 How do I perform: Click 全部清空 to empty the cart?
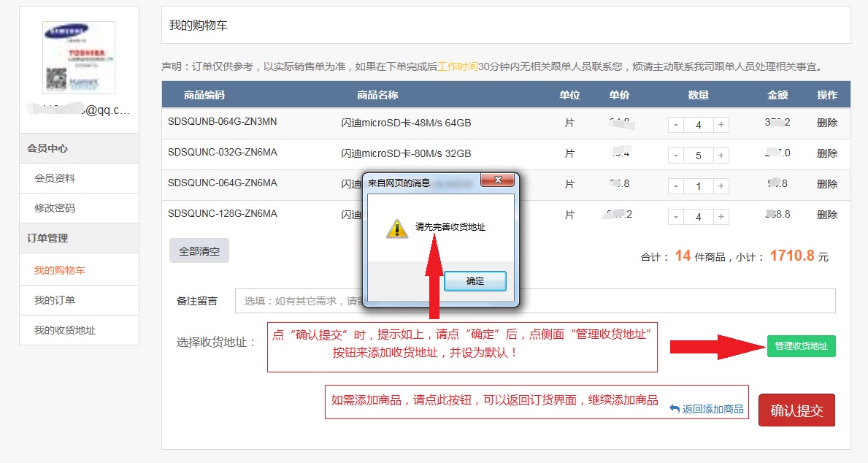(199, 251)
